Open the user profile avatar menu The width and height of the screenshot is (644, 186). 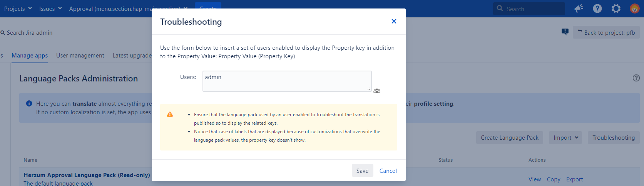coord(634,8)
